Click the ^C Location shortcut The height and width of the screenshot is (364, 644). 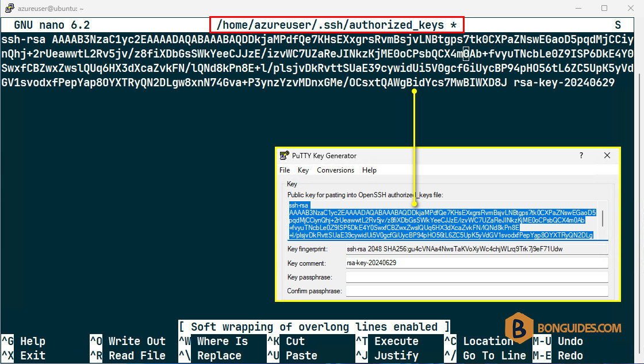point(479,341)
